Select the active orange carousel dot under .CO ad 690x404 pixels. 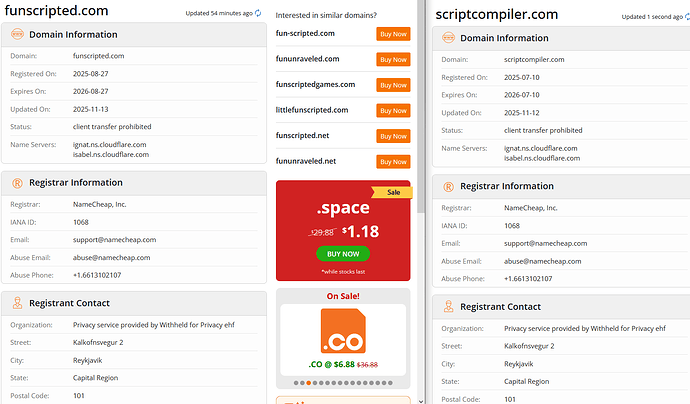[308, 383]
